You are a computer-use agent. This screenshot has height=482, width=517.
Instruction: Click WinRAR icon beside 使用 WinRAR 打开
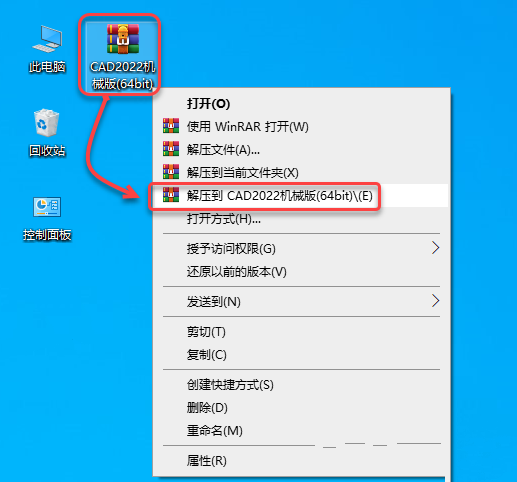coord(171,126)
